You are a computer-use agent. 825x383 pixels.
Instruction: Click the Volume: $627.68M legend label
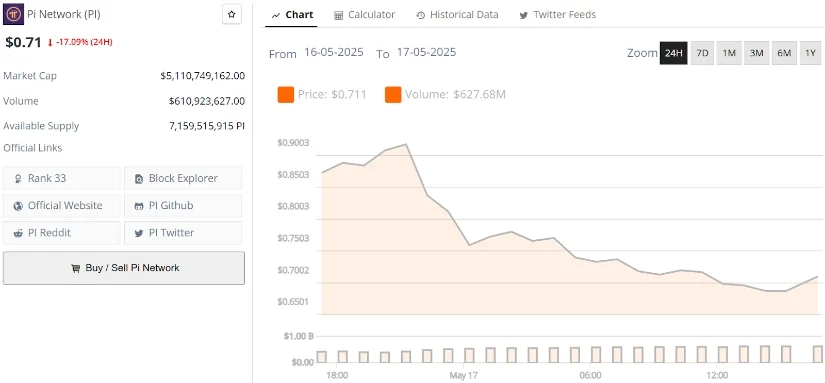tap(455, 95)
